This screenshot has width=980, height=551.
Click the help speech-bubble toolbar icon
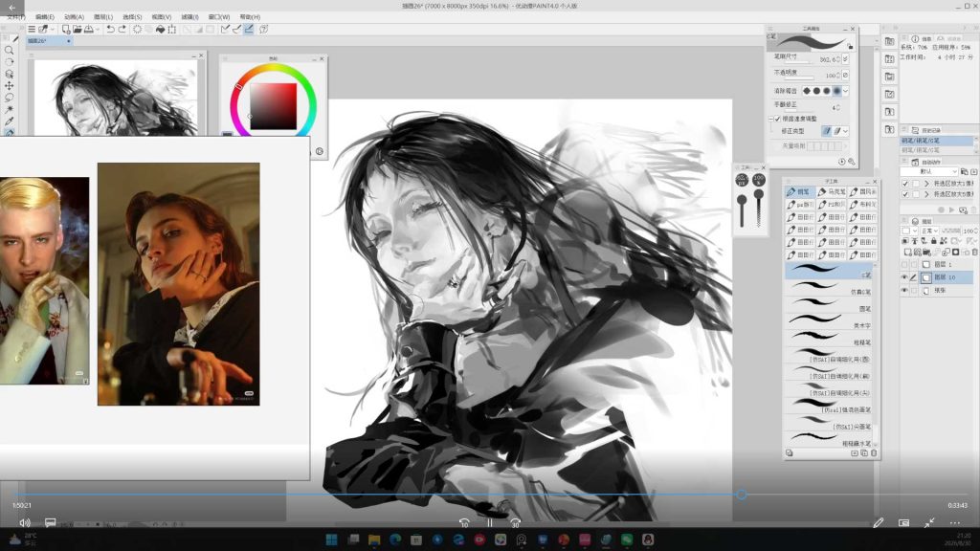click(x=264, y=30)
